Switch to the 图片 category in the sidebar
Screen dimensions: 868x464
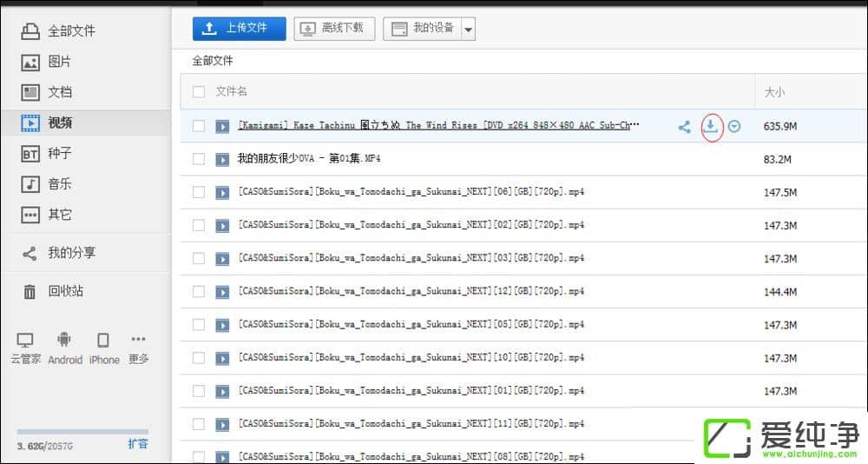pyautogui.click(x=59, y=62)
